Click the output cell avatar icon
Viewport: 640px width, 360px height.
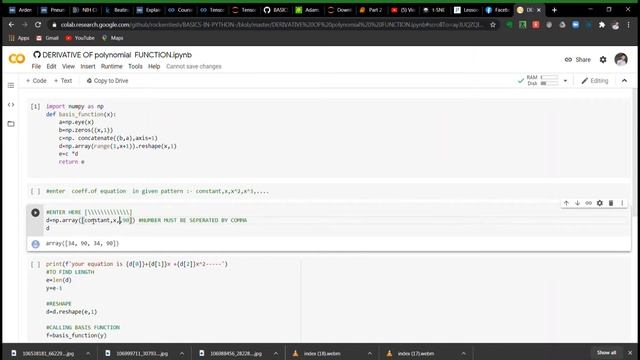[36, 244]
